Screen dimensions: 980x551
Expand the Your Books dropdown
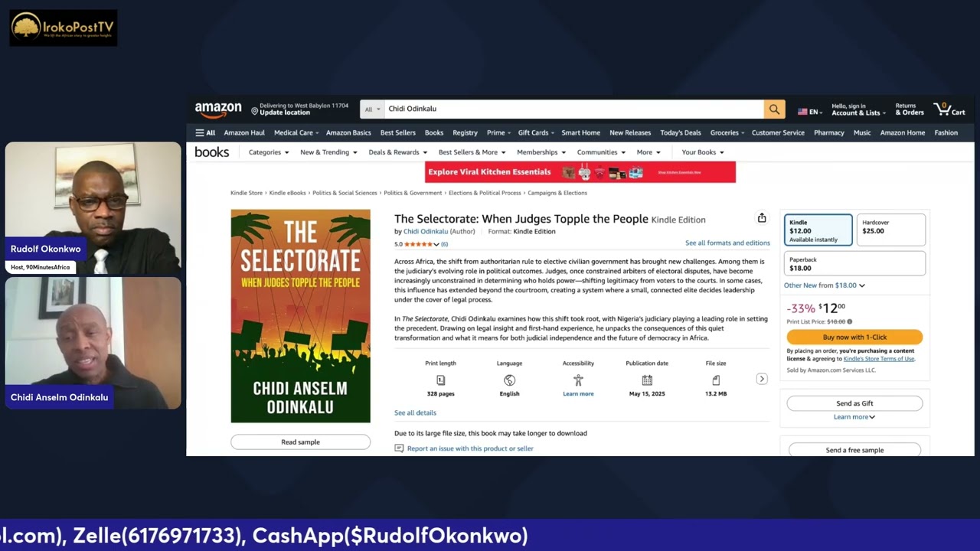[703, 152]
